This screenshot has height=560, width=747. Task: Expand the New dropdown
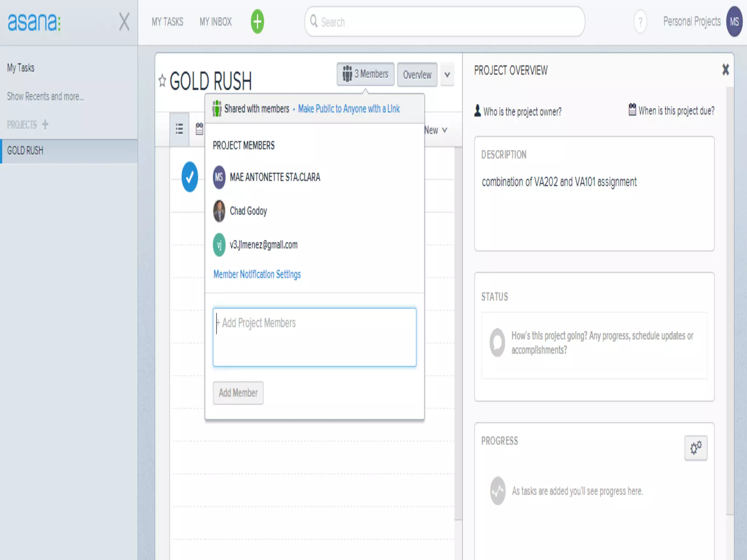pyautogui.click(x=436, y=130)
